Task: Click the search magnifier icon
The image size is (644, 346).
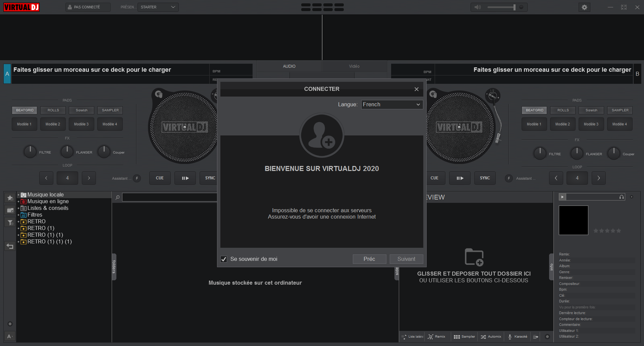Action: pyautogui.click(x=118, y=197)
